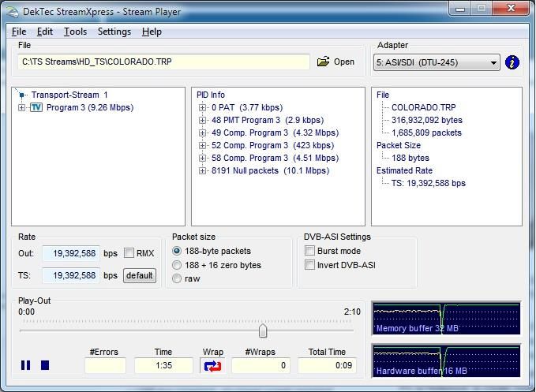Close the StreamXpress window

click(x=511, y=9)
